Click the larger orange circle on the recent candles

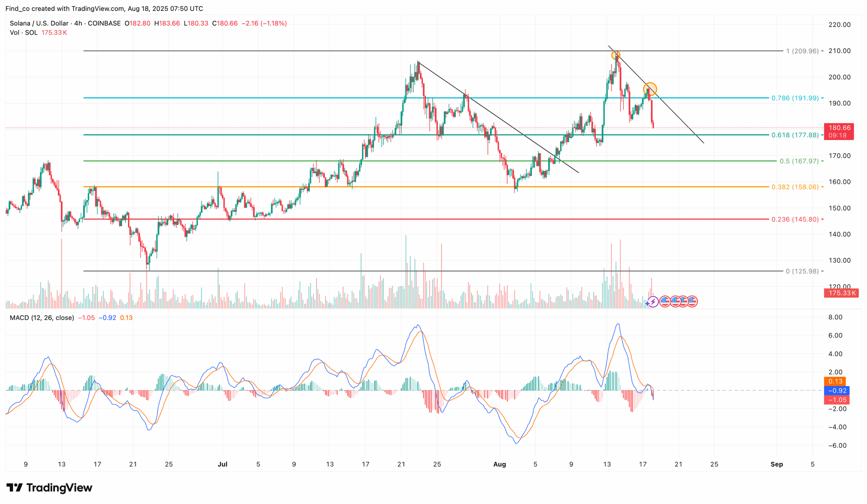[650, 89]
